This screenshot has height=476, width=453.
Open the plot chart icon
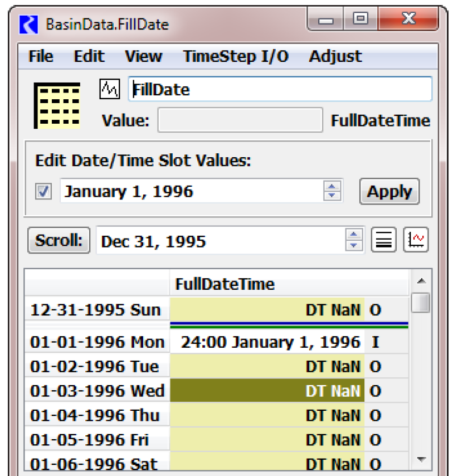tap(416, 241)
